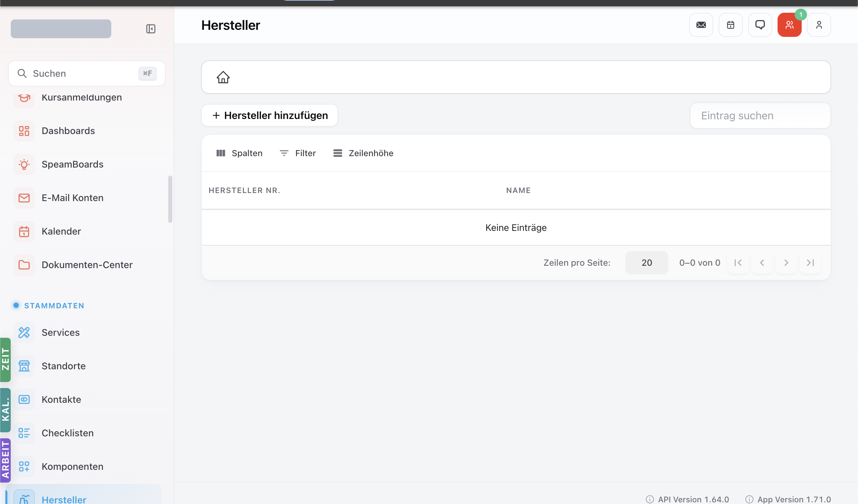Click the E-Mail Konten envelope icon
The width and height of the screenshot is (858, 504).
pyautogui.click(x=24, y=198)
